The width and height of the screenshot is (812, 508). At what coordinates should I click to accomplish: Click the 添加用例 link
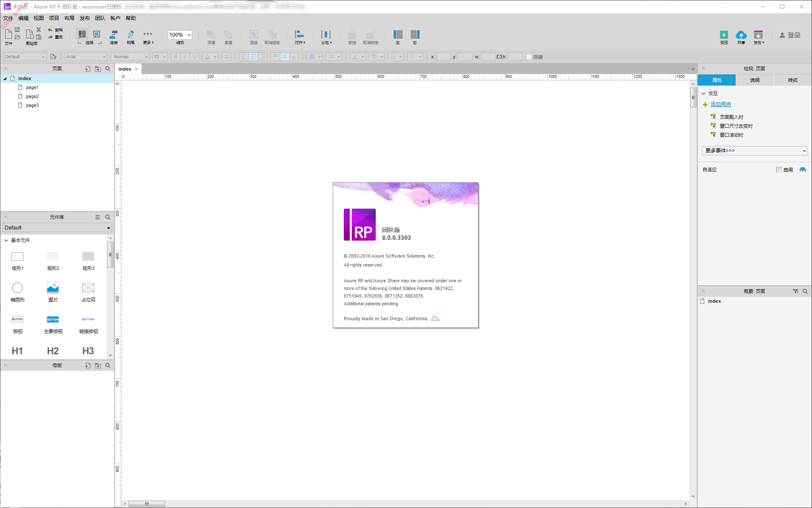(x=720, y=104)
